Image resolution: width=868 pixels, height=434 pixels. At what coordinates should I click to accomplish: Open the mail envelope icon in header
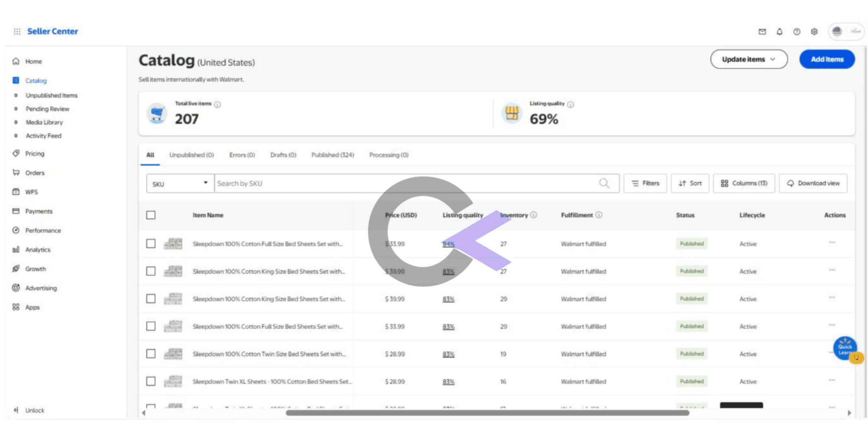pos(762,31)
